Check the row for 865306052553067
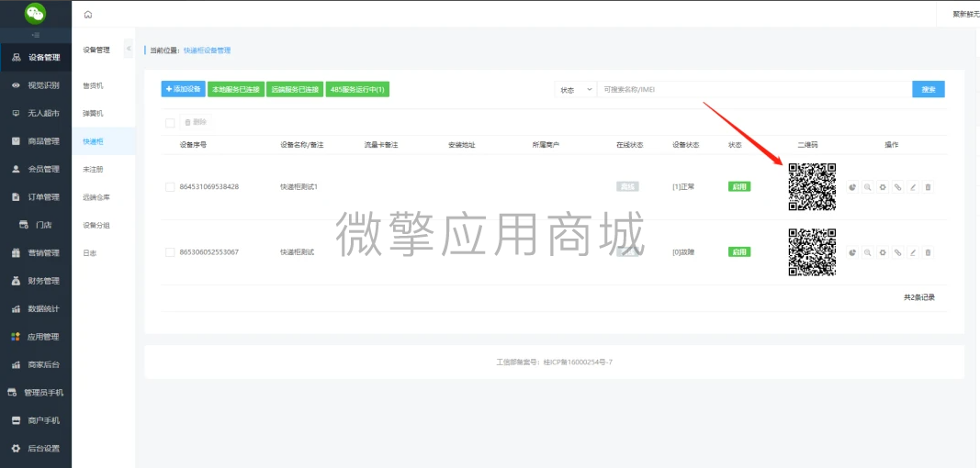This screenshot has width=980, height=468. 170,251
